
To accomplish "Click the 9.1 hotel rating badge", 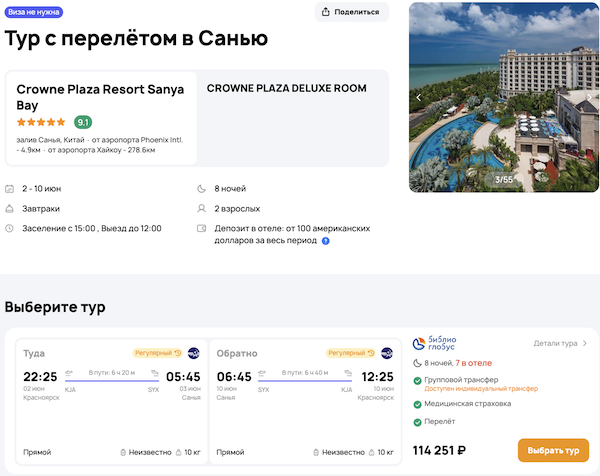I will coord(83,123).
